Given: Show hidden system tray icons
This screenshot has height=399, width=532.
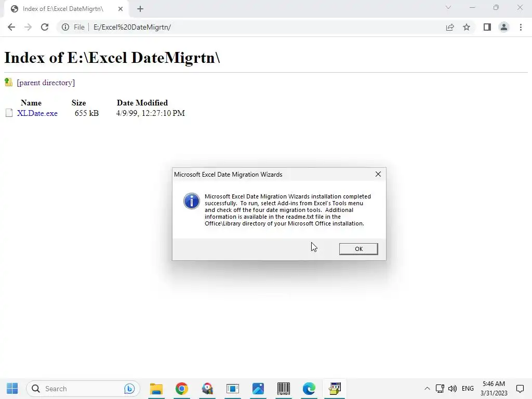Looking at the screenshot, I should 427,389.
